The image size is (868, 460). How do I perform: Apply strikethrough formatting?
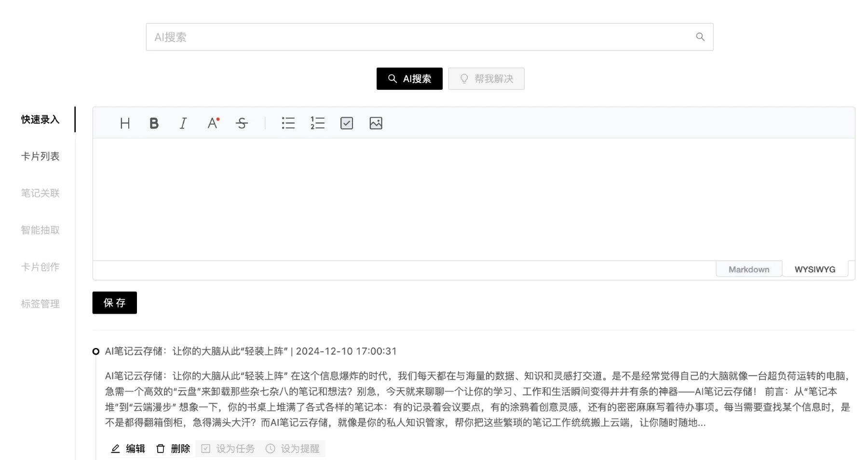242,123
